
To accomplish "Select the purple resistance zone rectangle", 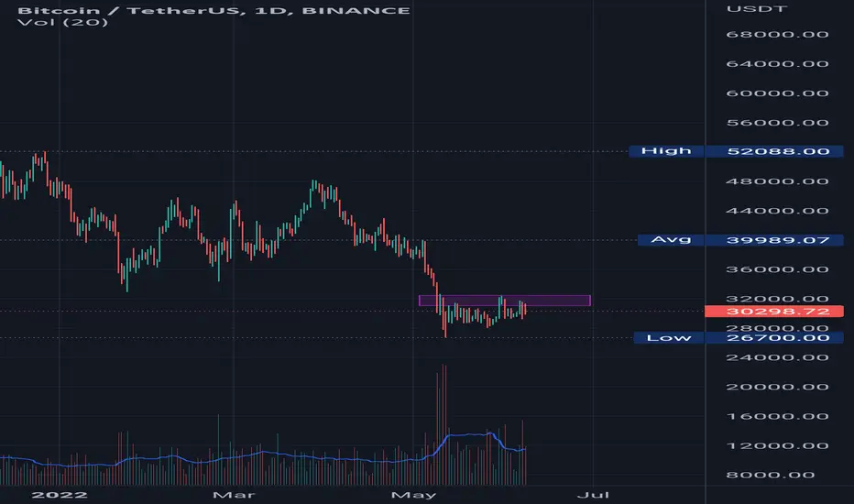I will point(504,301).
